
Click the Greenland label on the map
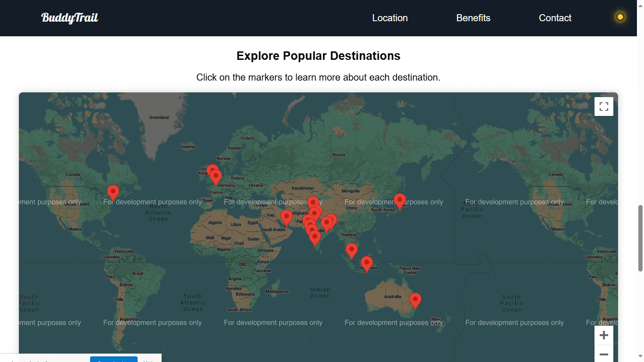coord(159,117)
